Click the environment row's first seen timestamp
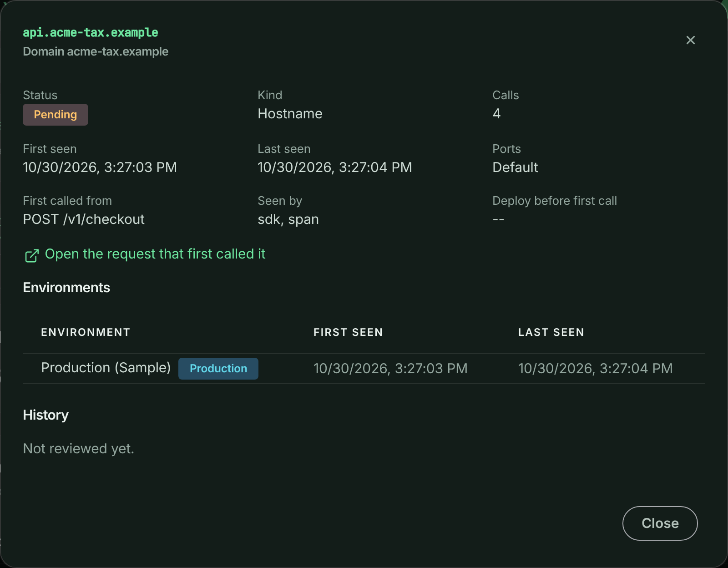The image size is (728, 568). [x=390, y=369]
